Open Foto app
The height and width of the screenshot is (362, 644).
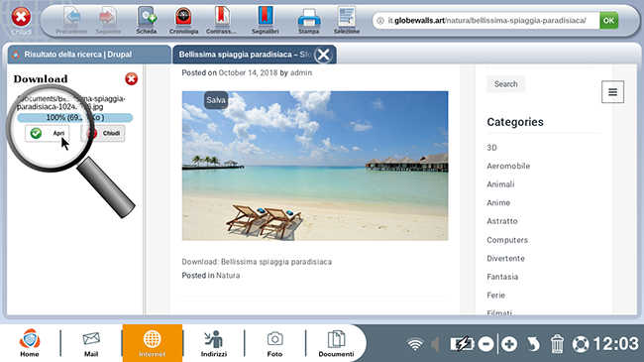(274, 343)
